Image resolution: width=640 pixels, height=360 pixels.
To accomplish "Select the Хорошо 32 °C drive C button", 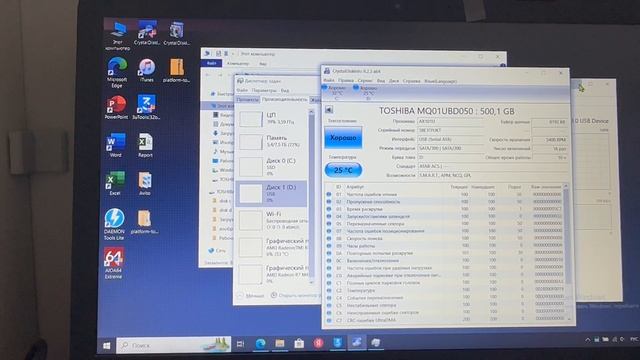I will (x=335, y=93).
